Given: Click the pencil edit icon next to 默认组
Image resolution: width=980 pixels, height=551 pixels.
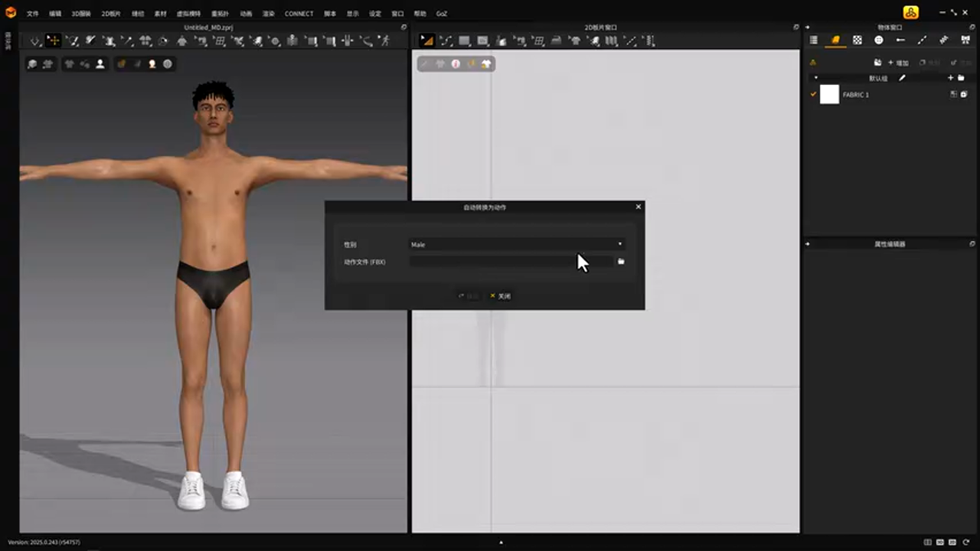Looking at the screenshot, I should pyautogui.click(x=902, y=78).
